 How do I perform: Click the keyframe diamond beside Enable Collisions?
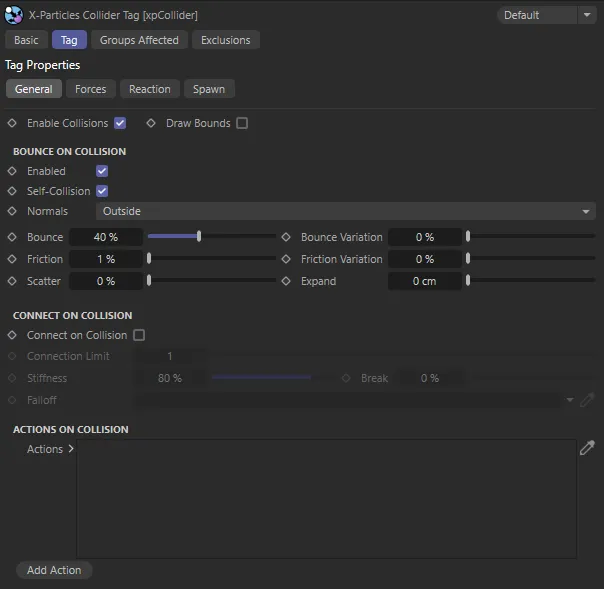12,123
